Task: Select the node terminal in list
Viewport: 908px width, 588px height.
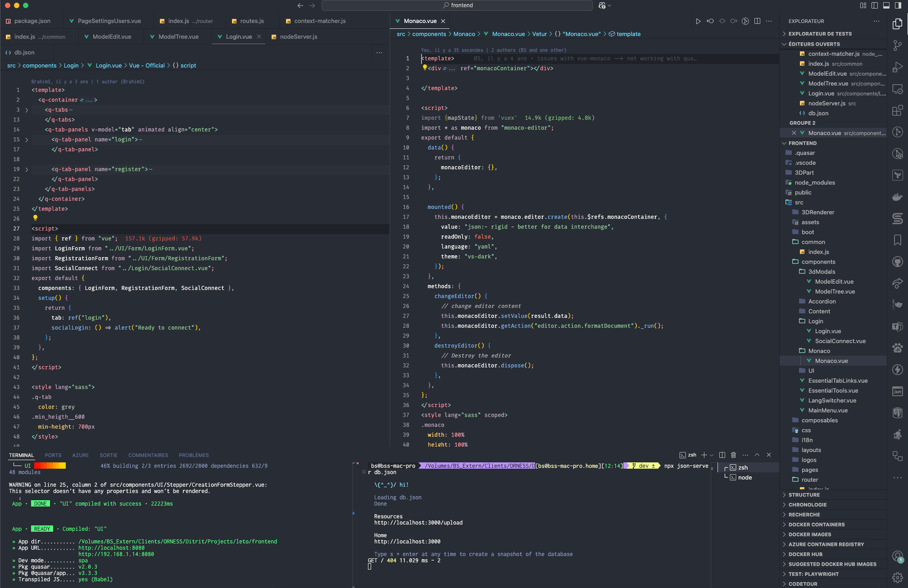Action: pyautogui.click(x=745, y=478)
